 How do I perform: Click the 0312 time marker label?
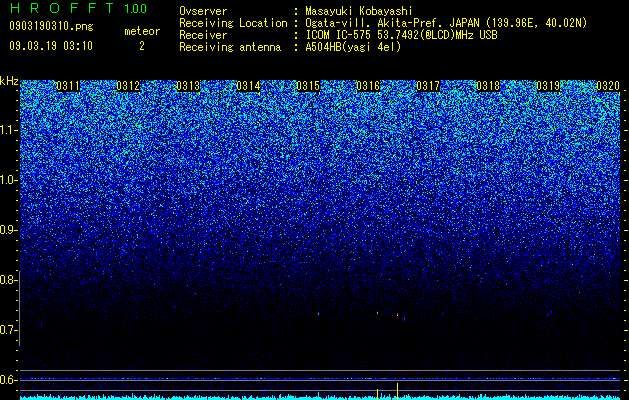tap(128, 86)
